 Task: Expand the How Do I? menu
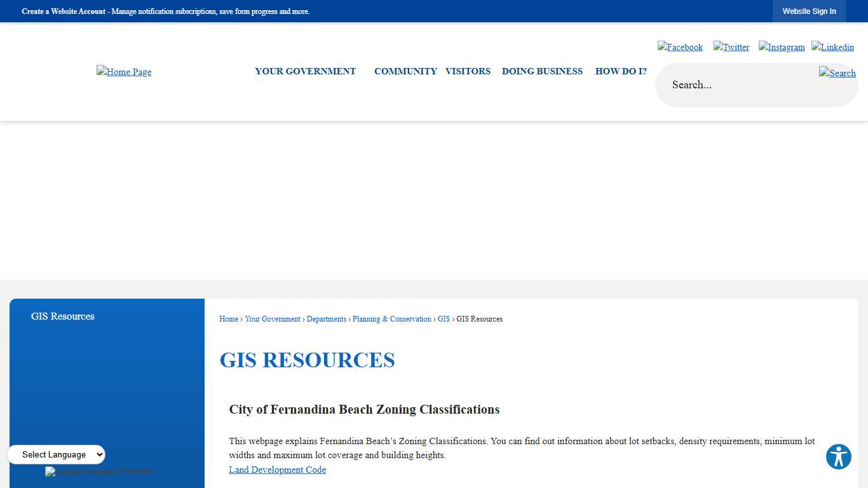[621, 71]
